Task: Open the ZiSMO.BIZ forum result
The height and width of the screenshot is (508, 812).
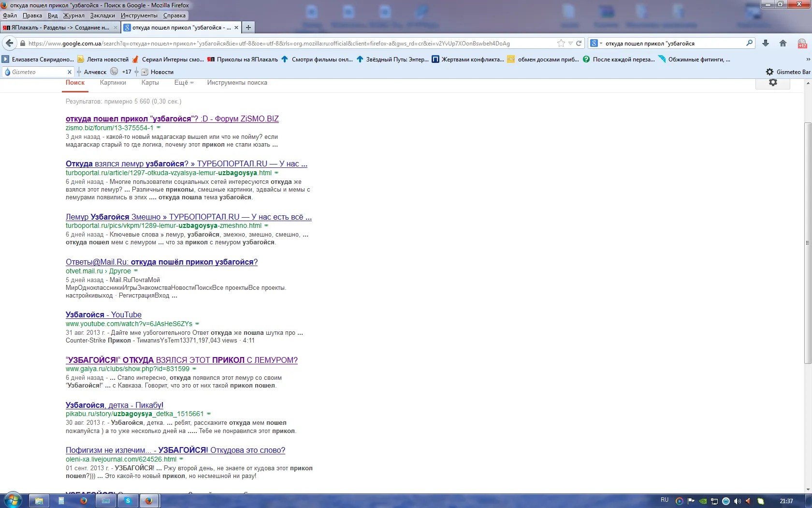Action: coord(172,119)
